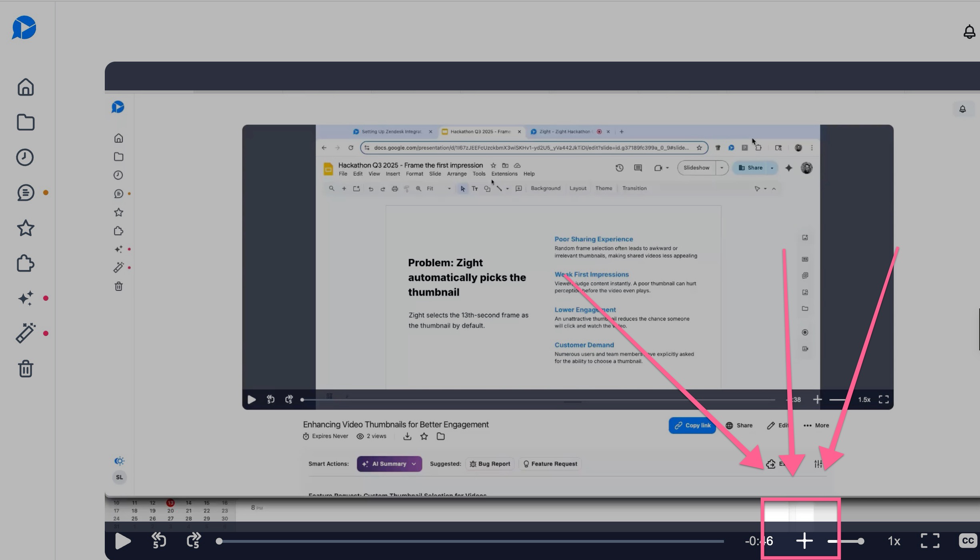This screenshot has width=980, height=560.
Task: Toggle closed captions with the CC button
Action: click(x=968, y=541)
